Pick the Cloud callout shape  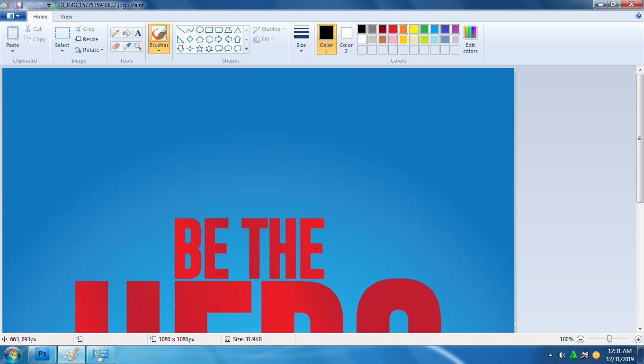[238, 48]
